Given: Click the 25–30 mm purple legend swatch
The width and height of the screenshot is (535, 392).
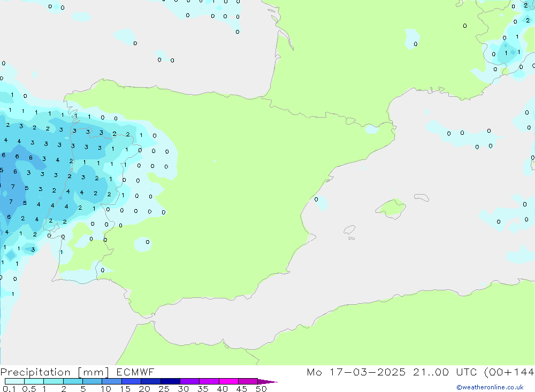Looking at the screenshot, I should click(x=170, y=381).
